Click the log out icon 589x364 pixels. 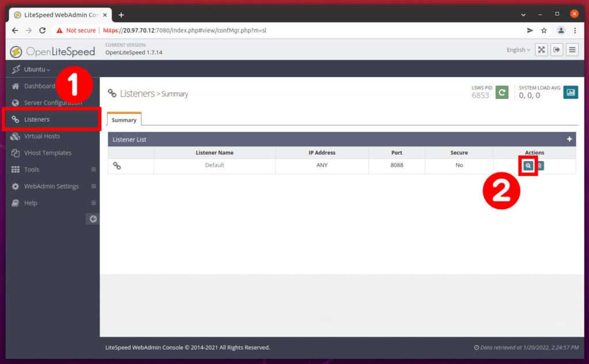tap(557, 49)
